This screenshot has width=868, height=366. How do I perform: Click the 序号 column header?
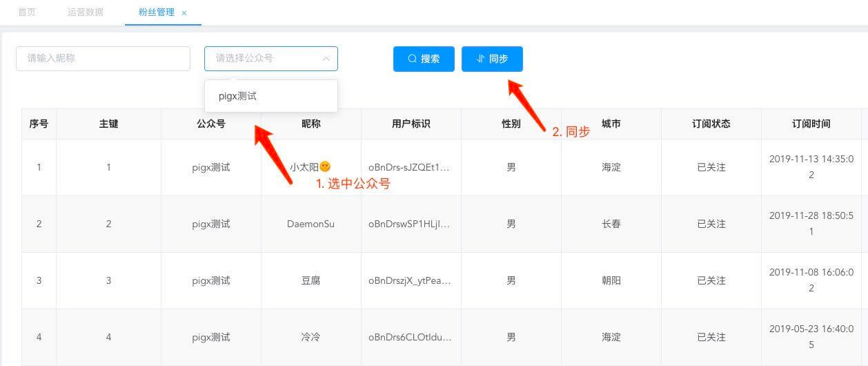pyautogui.click(x=39, y=124)
